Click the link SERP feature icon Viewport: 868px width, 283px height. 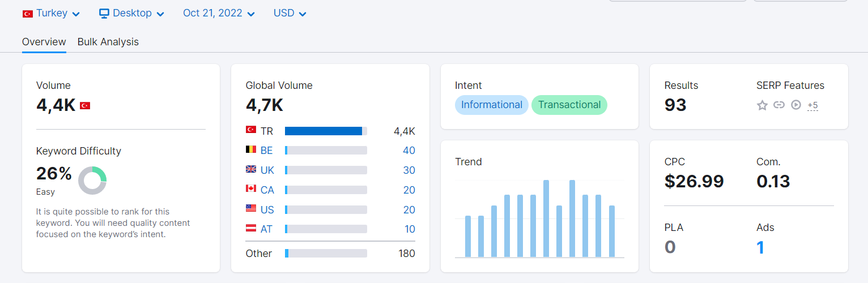point(779,105)
